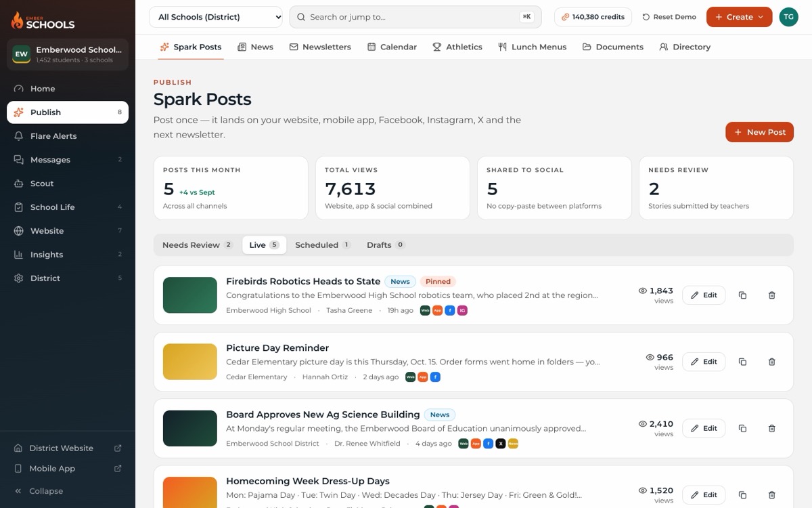
Task: Open Website globe item
Action: coord(68,231)
